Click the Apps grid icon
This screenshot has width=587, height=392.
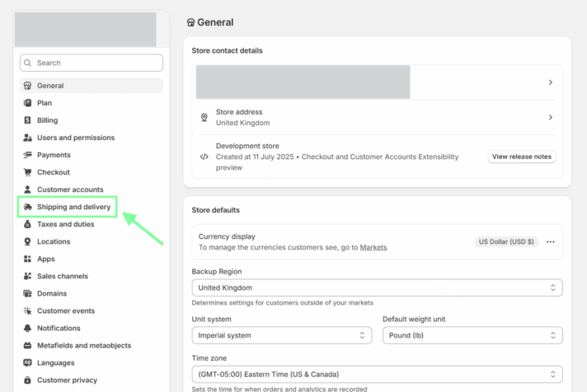27,259
